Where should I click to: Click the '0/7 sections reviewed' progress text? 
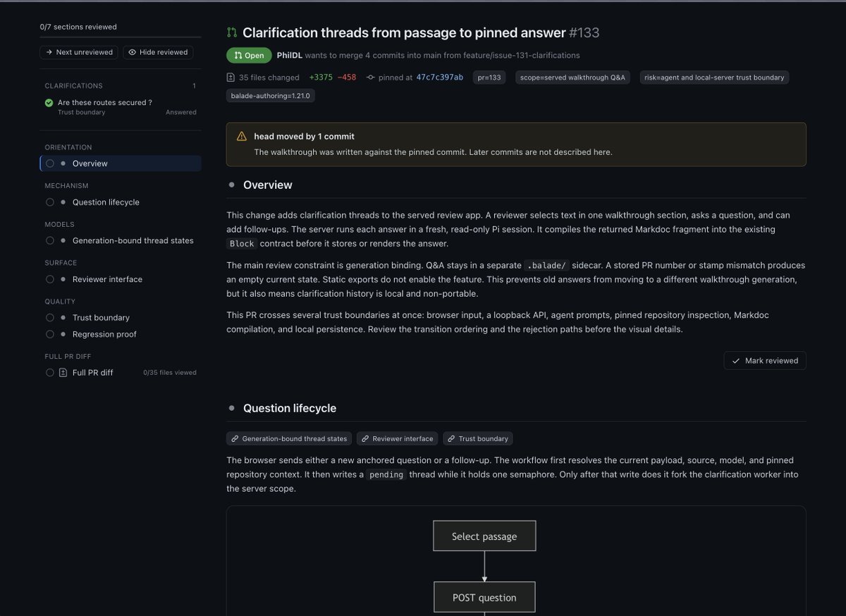(x=78, y=27)
